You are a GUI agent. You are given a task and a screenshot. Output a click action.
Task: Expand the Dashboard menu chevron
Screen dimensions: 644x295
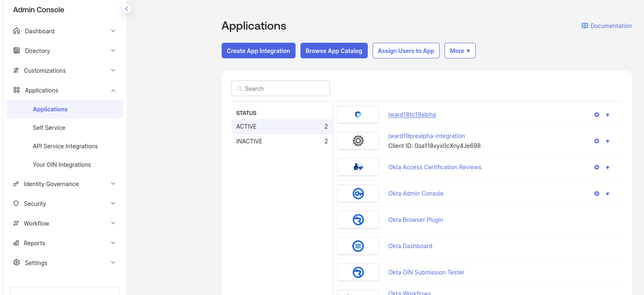pyautogui.click(x=113, y=31)
